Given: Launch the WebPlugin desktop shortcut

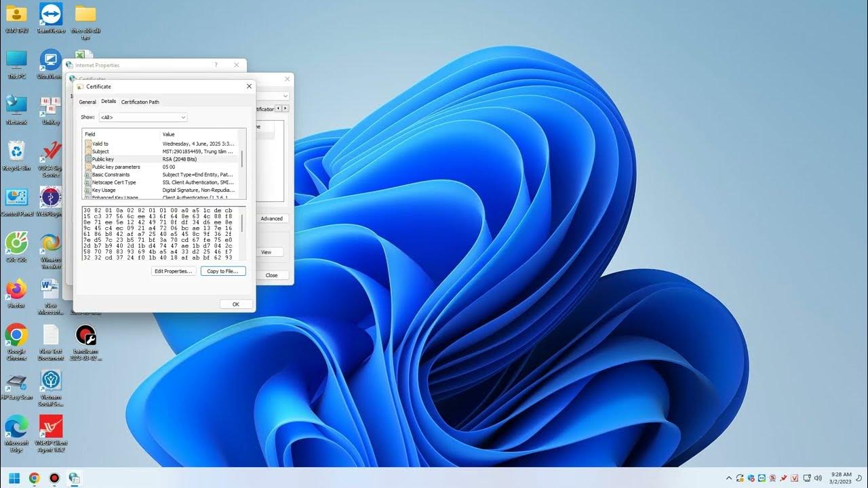Looking at the screenshot, I should coord(51,202).
